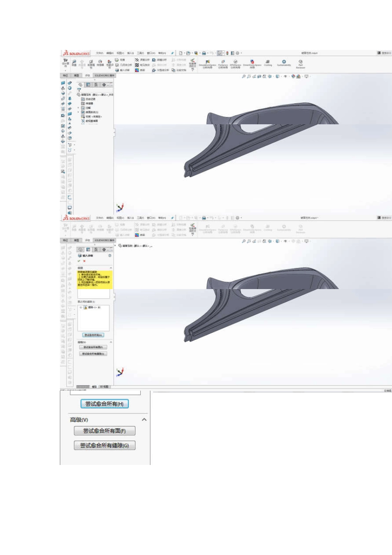Switch to the 特征 ribbon tab in the upper screenshot

click(65, 76)
